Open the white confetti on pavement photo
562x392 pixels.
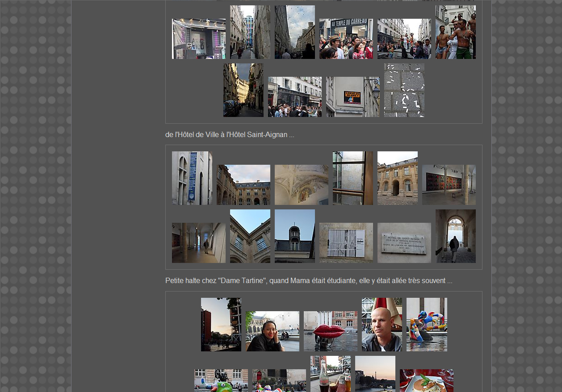click(404, 90)
